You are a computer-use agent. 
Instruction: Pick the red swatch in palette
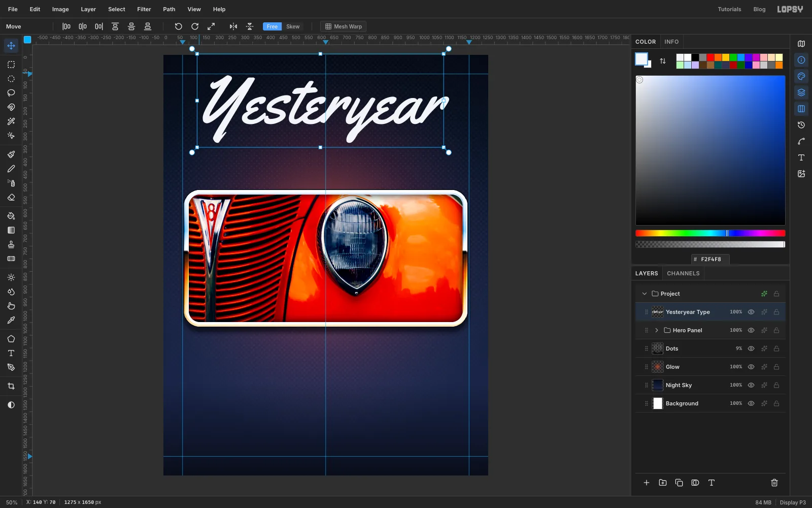pos(710,57)
